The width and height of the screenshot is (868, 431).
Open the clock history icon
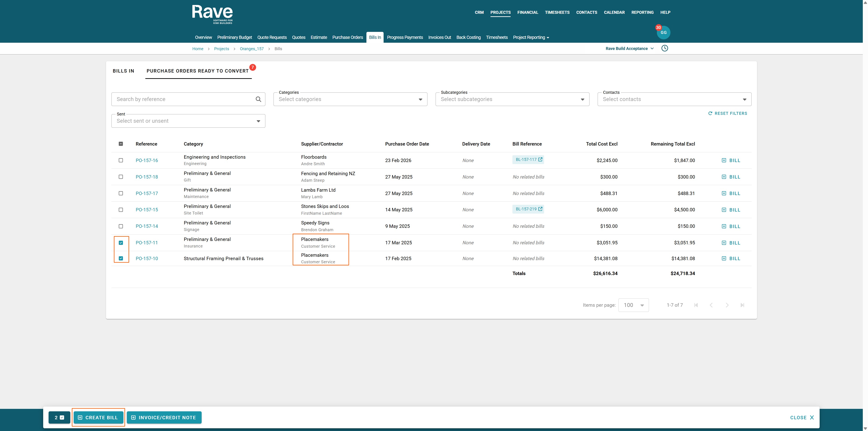(x=665, y=48)
